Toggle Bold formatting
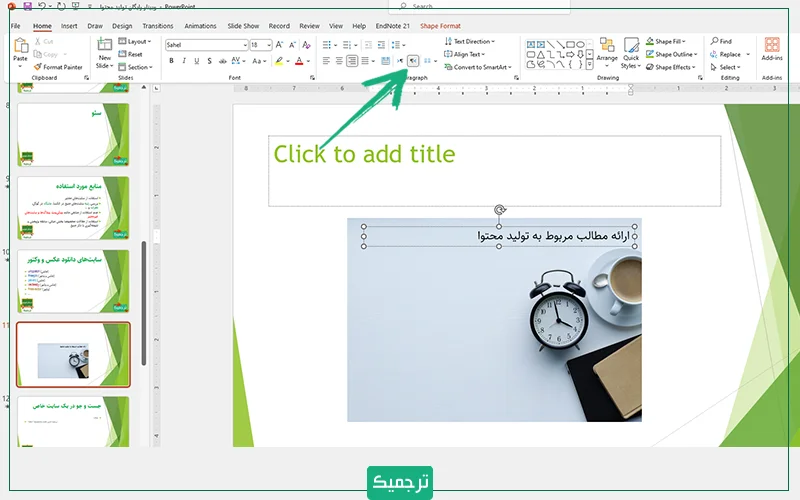Viewport: 800px width, 500px height. click(x=171, y=61)
